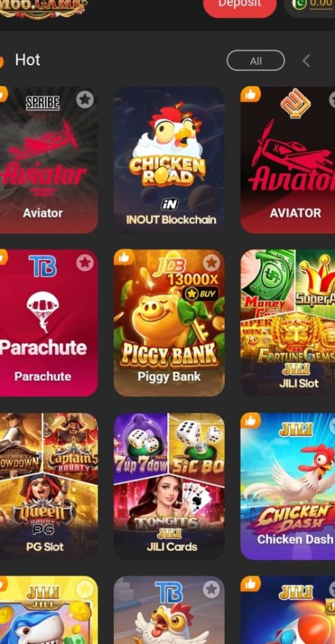Viewport: 335px width, 644px height.
Task: Click the TB logo on Parachute card
Action: [x=43, y=266]
